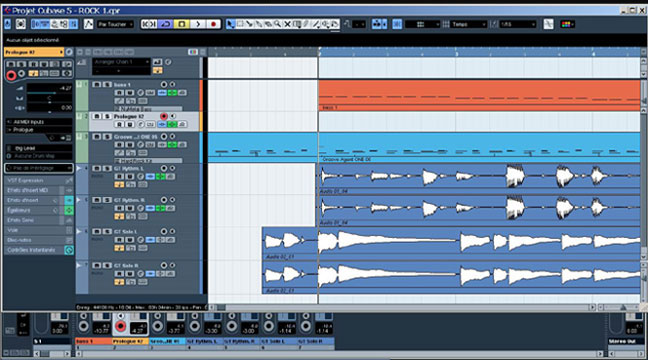Click the orange lock icon on GT Rythm. R track
The width and height of the screenshot is (648, 360).
(x=119, y=216)
